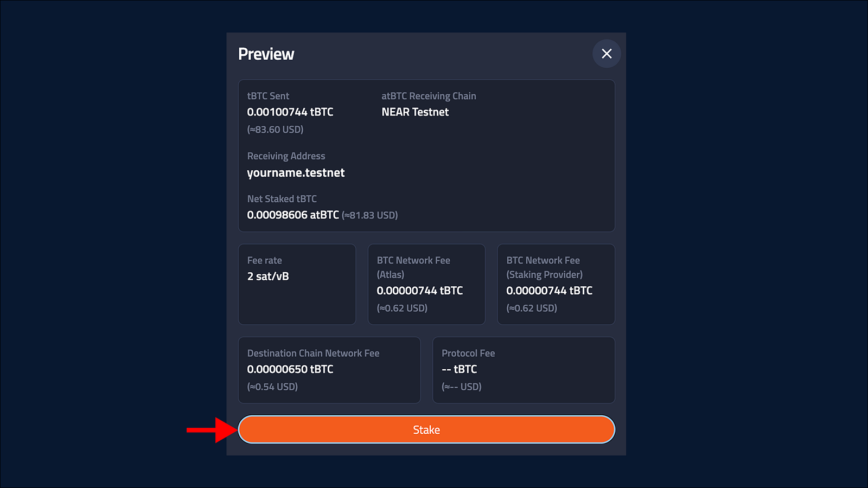Click the atBTC Receiving Chain label
The image size is (868, 488).
pos(429,96)
